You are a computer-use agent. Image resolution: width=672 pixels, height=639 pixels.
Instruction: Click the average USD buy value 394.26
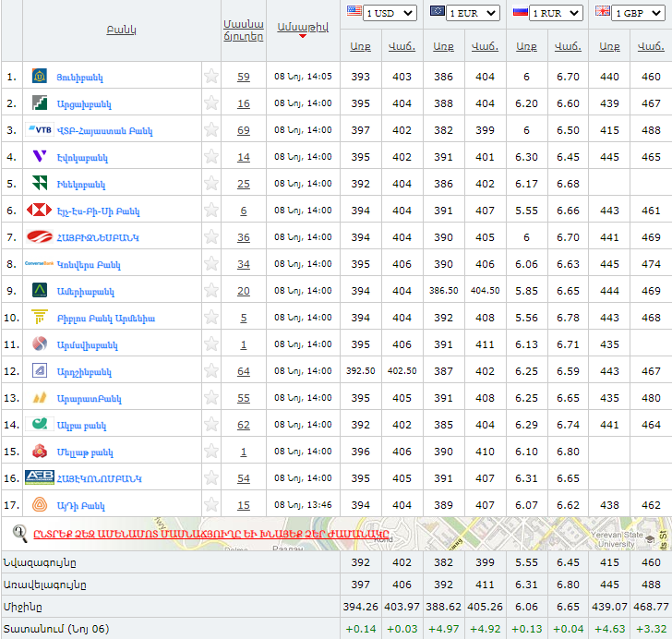(x=360, y=607)
